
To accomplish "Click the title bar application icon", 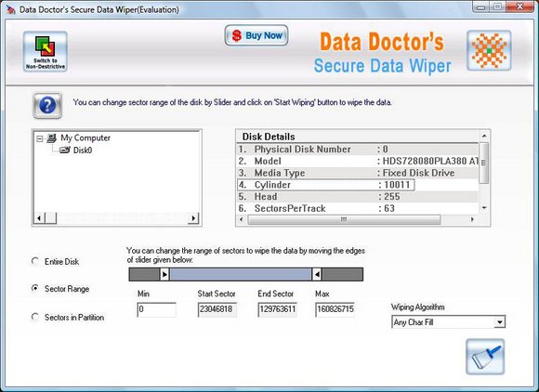I will pos(11,9).
